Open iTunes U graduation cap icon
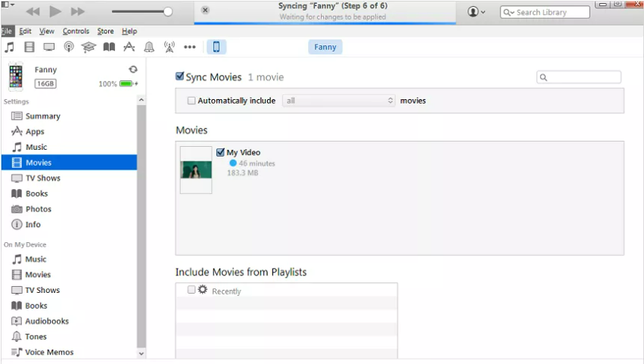Image resolution: width=644 pixels, height=364 pixels. pyautogui.click(x=89, y=47)
